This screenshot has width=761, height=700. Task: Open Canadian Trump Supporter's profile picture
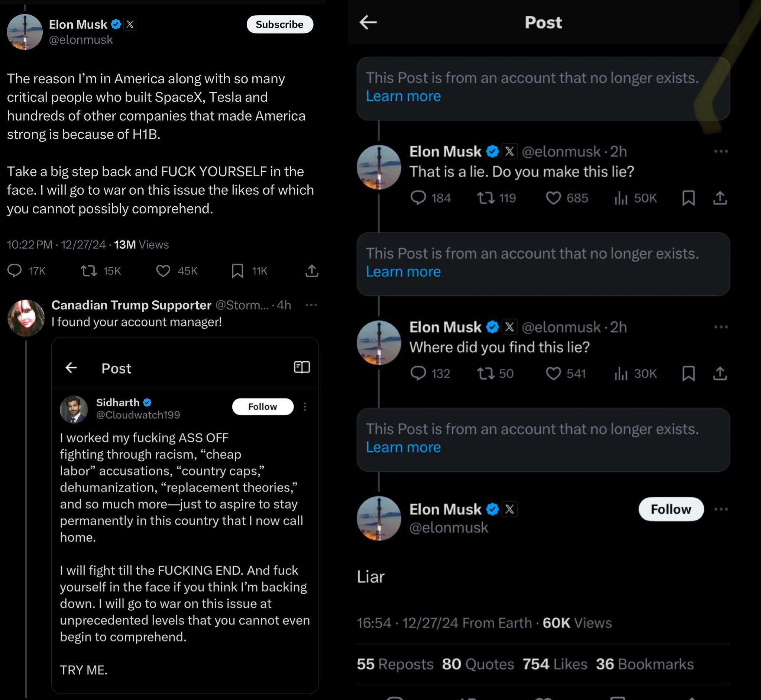tap(26, 318)
